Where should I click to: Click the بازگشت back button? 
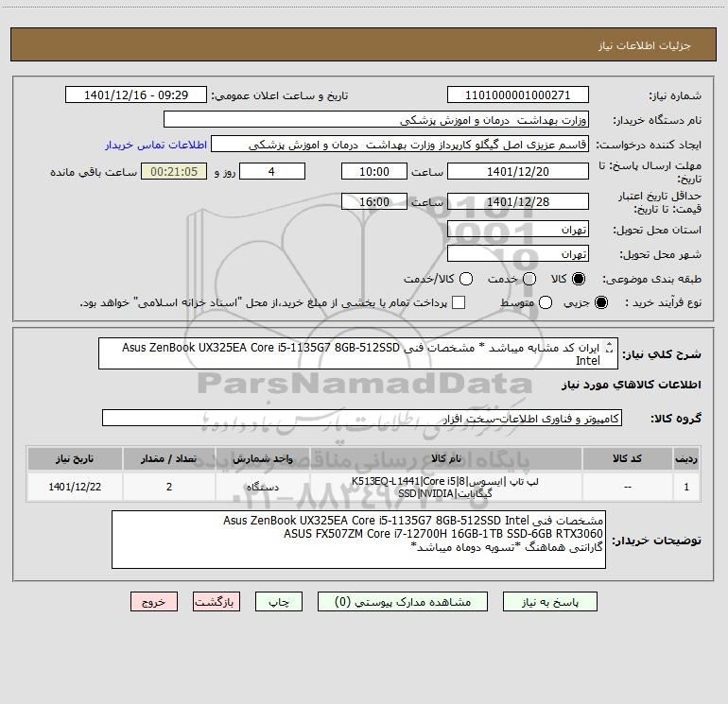point(217,602)
